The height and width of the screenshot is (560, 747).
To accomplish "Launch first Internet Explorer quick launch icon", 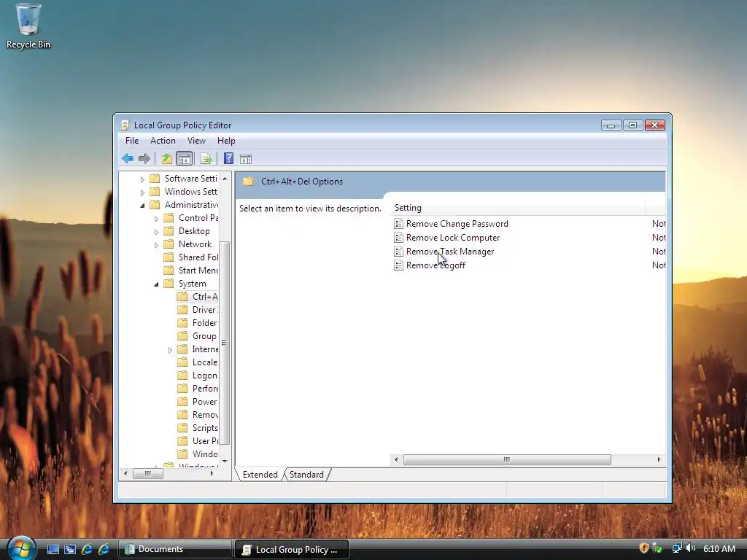I will click(x=88, y=549).
